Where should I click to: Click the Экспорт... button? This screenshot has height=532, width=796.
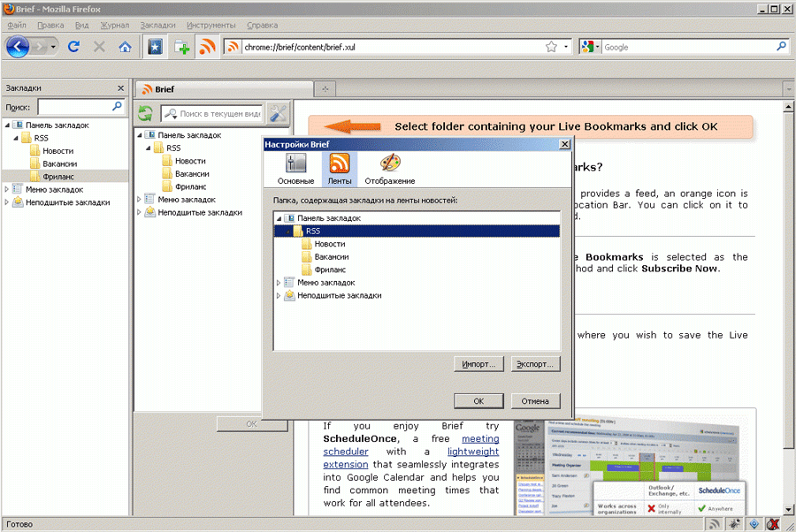click(x=535, y=364)
